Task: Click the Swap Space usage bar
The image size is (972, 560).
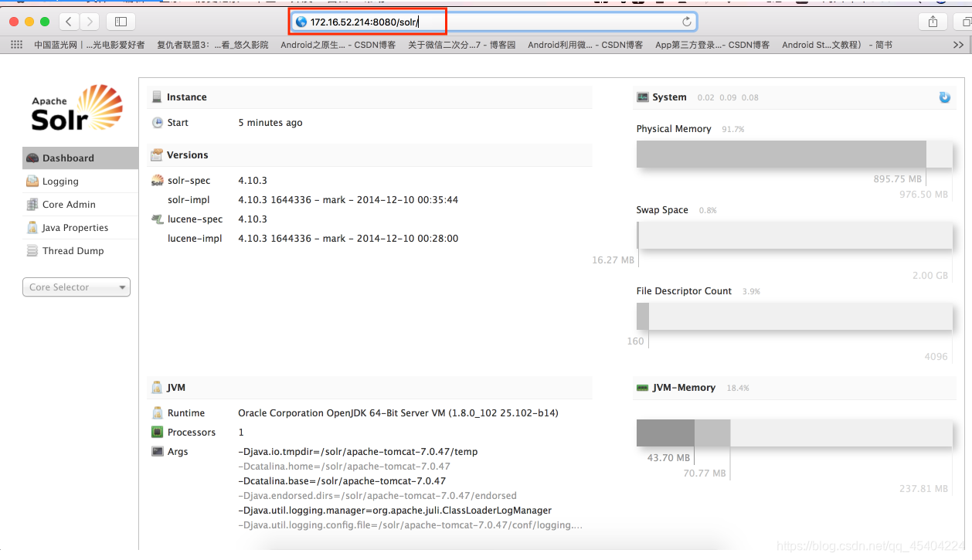Action: click(794, 236)
